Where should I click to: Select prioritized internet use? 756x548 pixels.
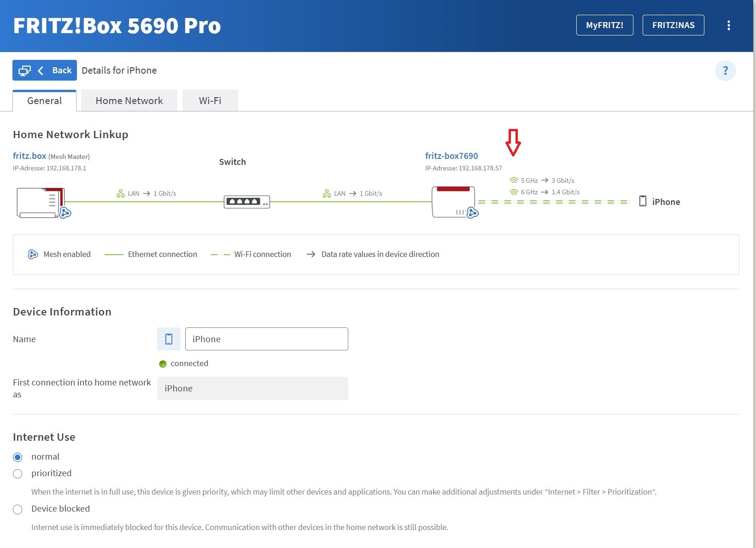pos(18,474)
